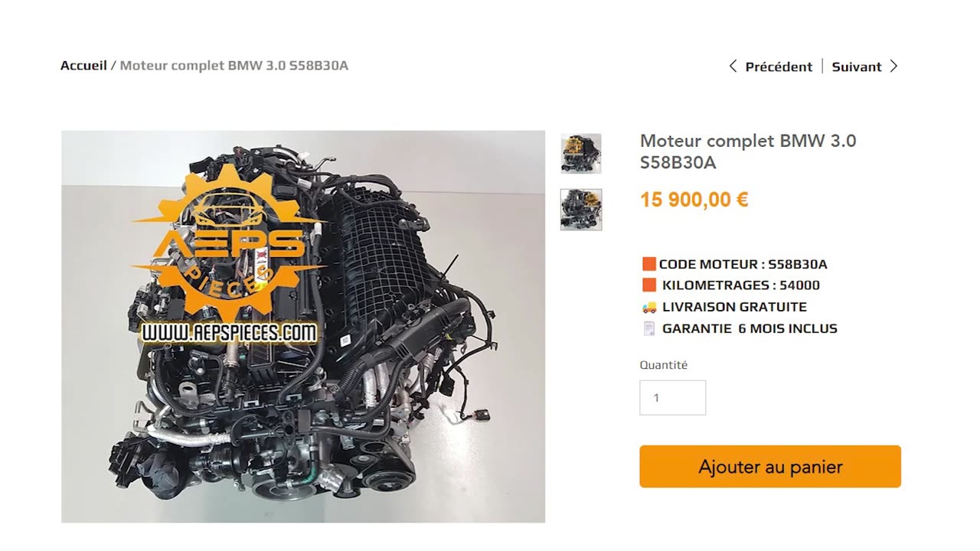
Task: Click the delivery truck icon
Action: click(649, 307)
